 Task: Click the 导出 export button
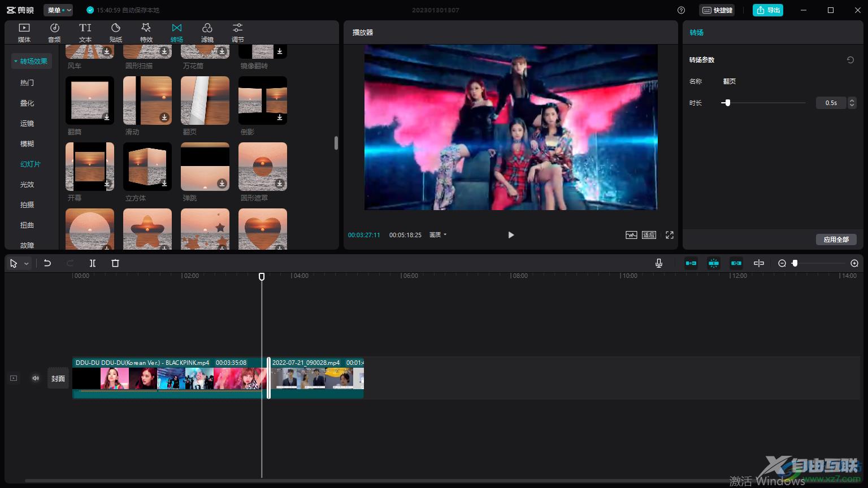click(x=768, y=10)
